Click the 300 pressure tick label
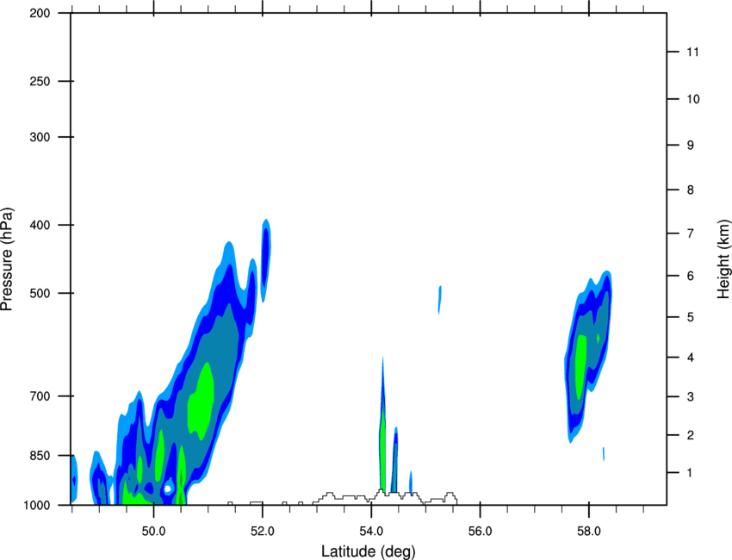Image resolution: width=732 pixels, height=560 pixels. click(x=40, y=137)
